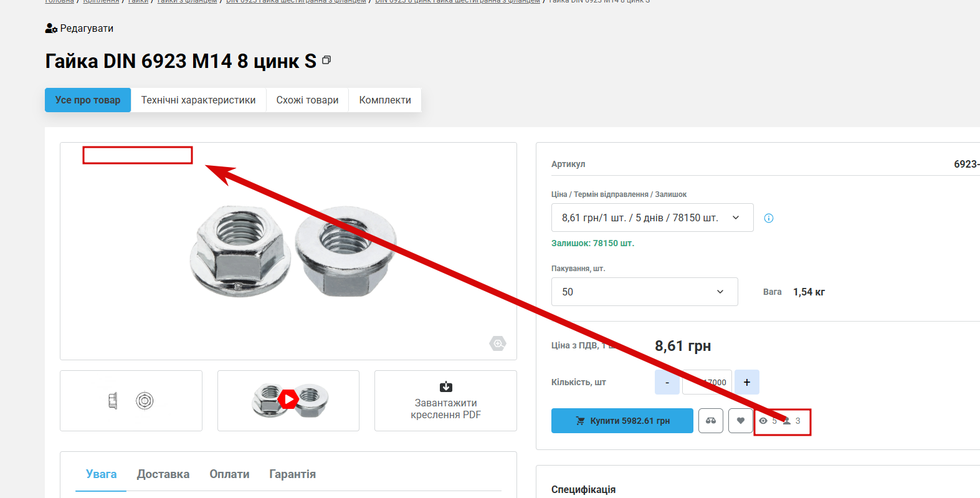Screen dimensions: 980x498
Task: Add to favorites with the heart icon
Action: (741, 421)
